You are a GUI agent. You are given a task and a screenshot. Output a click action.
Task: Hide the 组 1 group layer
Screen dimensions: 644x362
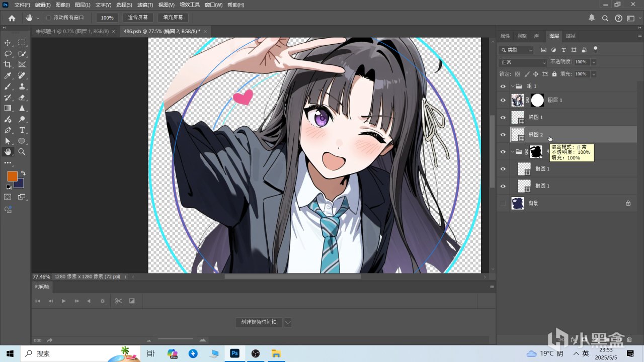[503, 86]
